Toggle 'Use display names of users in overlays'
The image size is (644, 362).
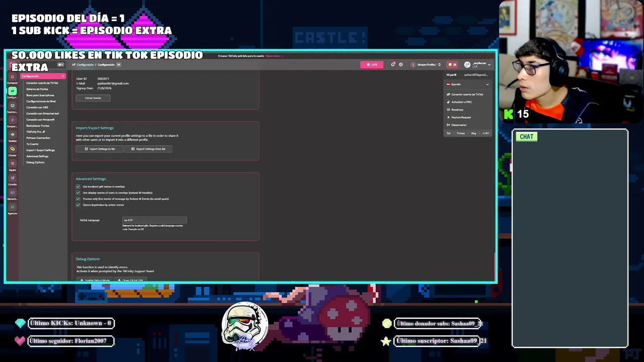tap(78, 193)
